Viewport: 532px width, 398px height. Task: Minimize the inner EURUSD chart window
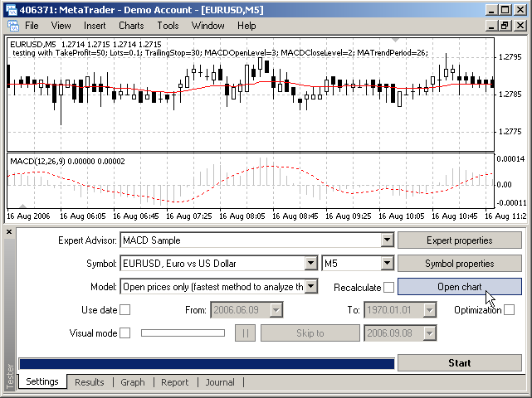pyautogui.click(x=491, y=26)
